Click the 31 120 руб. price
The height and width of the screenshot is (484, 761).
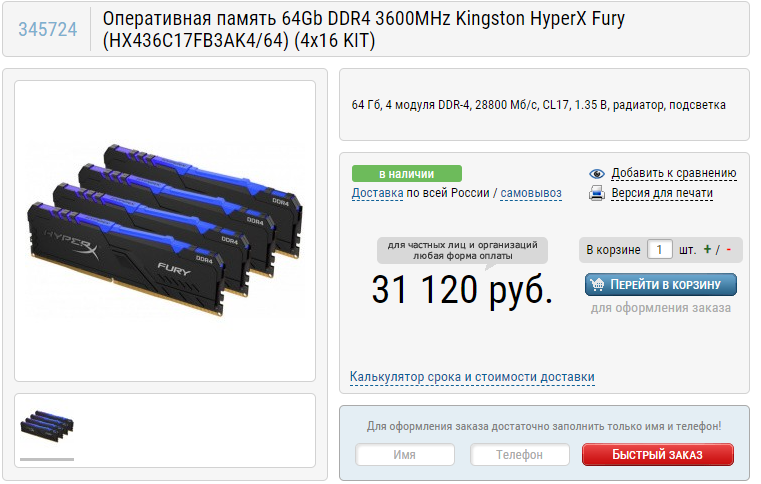point(462,290)
